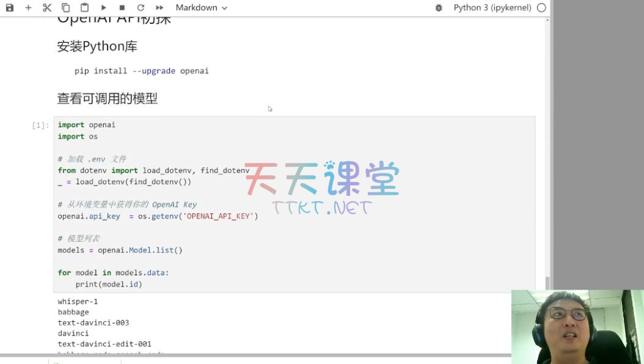Click the cell prompt labeled [1]:
Viewport: 644px width, 364px height.
(x=40, y=125)
